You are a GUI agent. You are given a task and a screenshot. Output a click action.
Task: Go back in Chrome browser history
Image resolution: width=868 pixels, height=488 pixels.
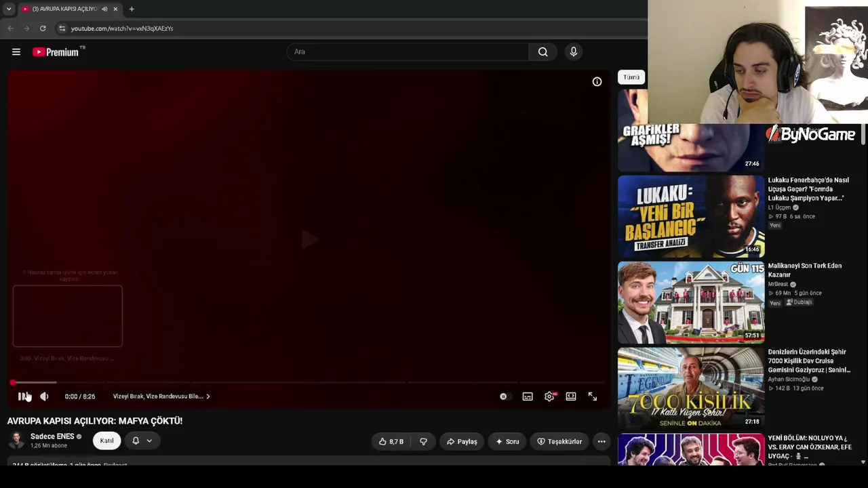point(10,28)
